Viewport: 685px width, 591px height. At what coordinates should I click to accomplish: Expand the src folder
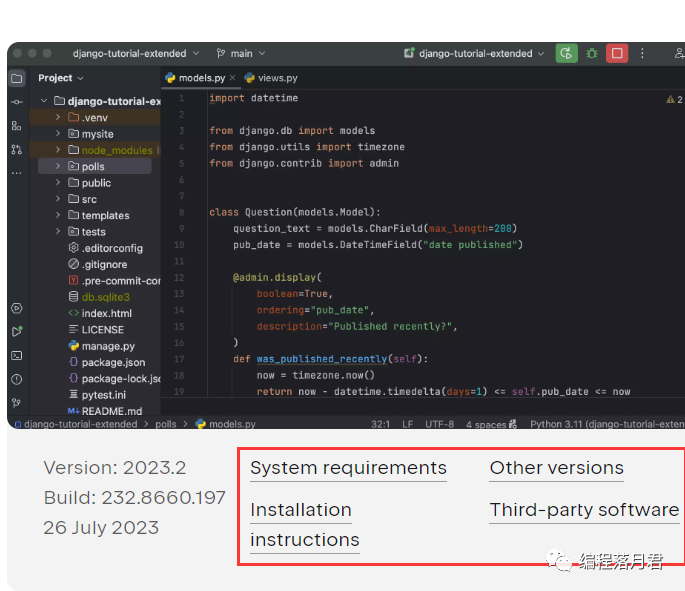coord(58,199)
